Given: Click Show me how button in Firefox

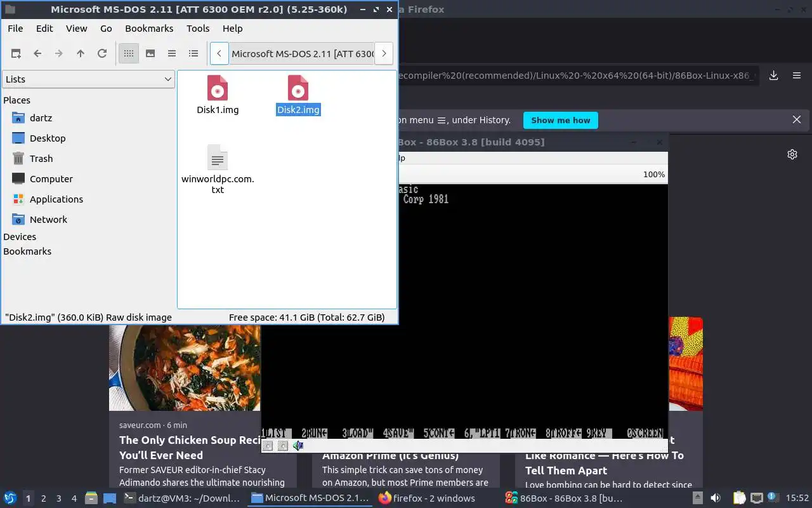Looking at the screenshot, I should coord(560,120).
